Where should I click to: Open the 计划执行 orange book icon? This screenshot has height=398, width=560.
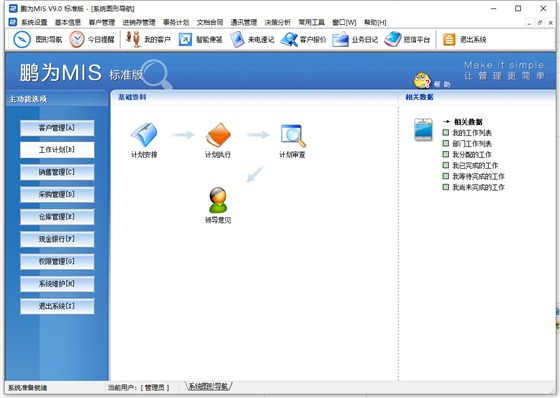pyautogui.click(x=218, y=135)
